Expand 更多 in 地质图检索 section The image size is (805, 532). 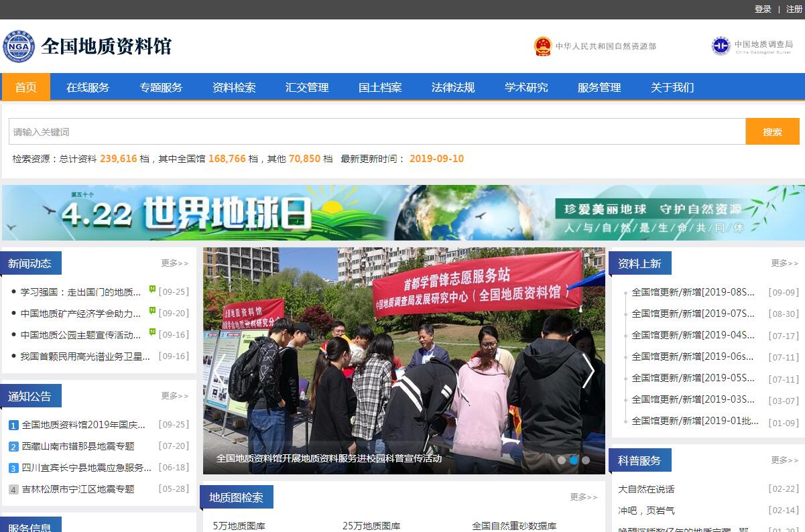584,497
